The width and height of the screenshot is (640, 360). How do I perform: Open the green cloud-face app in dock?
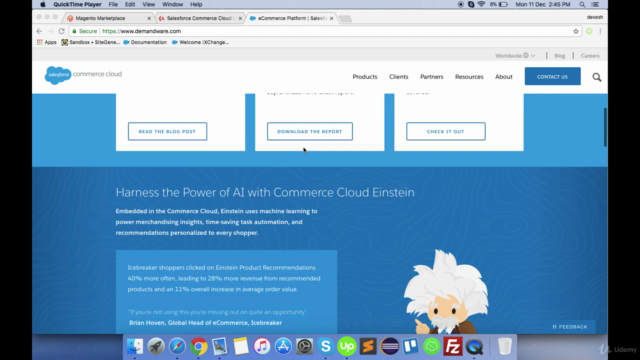pyautogui.click(x=432, y=346)
